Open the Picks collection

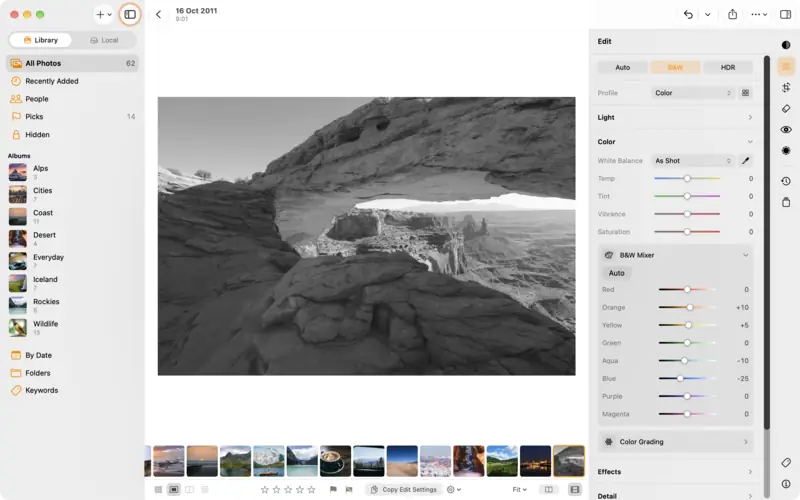72,117
